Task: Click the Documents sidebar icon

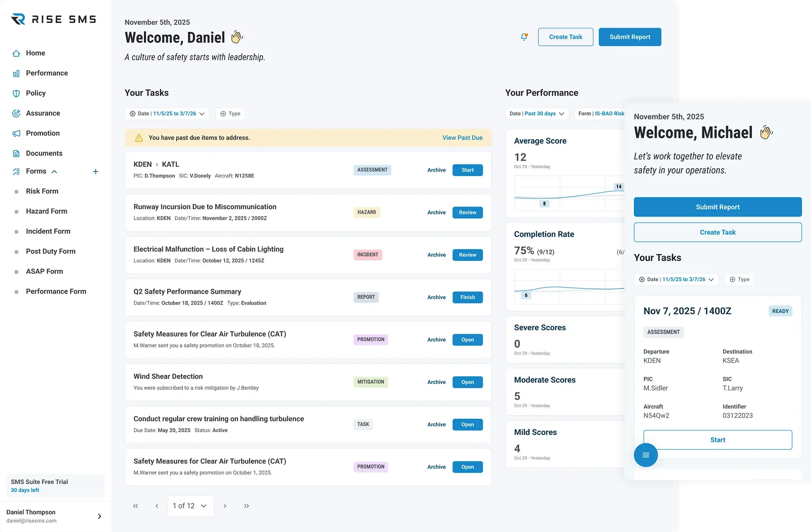Action: (x=16, y=153)
